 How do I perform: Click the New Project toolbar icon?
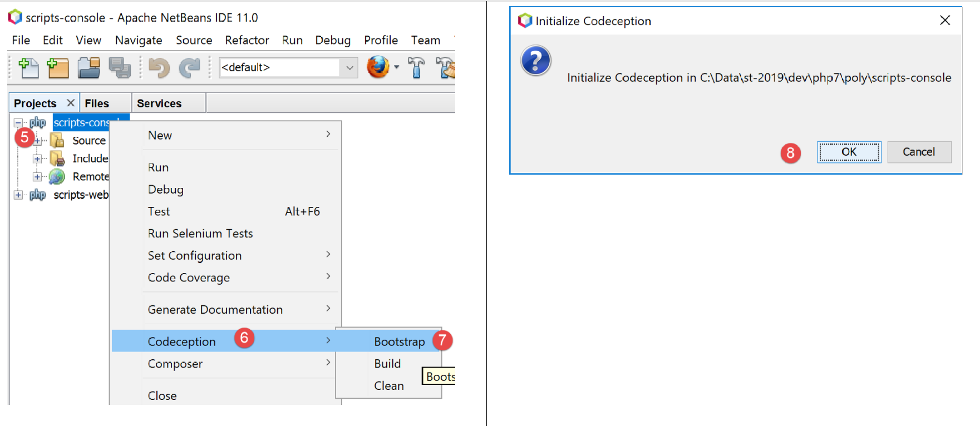pos(58,68)
